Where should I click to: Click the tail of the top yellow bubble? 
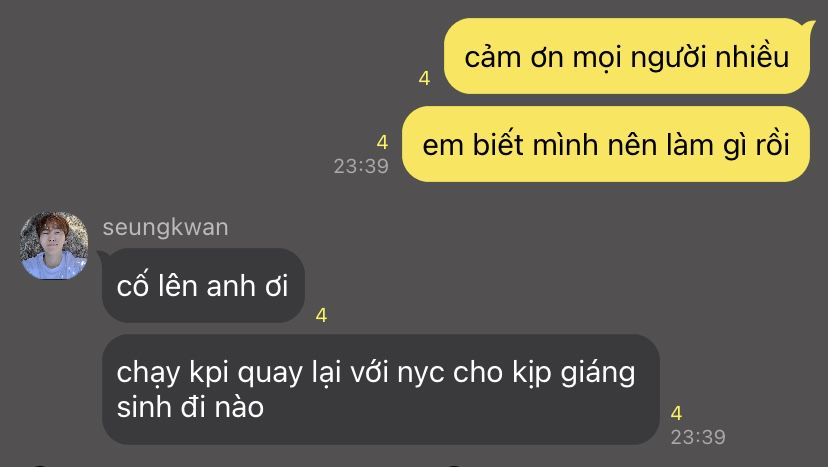(808, 24)
